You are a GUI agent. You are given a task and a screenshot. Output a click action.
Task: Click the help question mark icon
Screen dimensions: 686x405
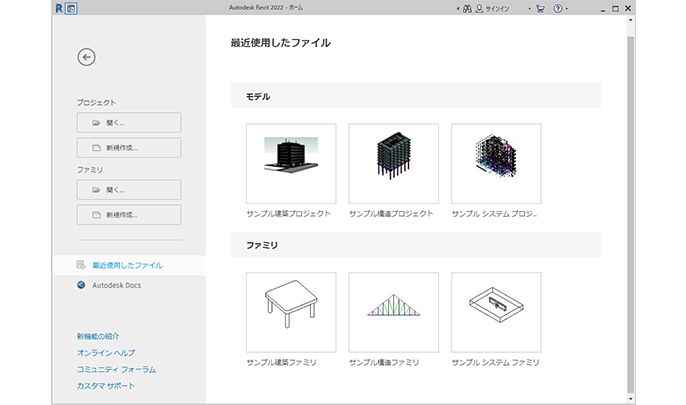[557, 8]
